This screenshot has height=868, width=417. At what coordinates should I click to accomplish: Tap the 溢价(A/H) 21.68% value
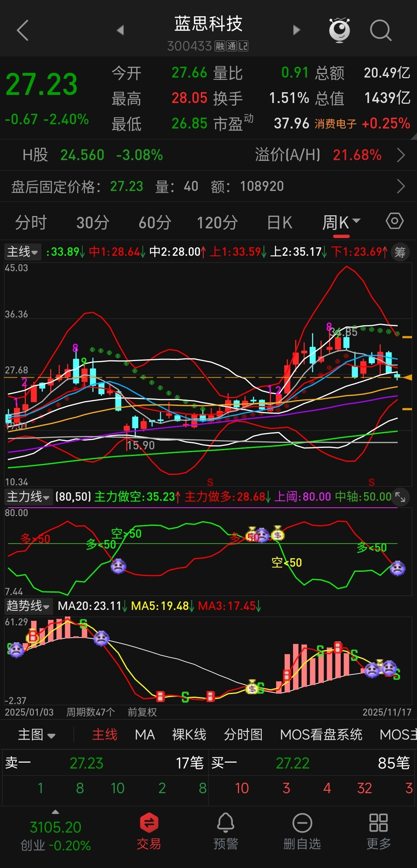pos(357,155)
